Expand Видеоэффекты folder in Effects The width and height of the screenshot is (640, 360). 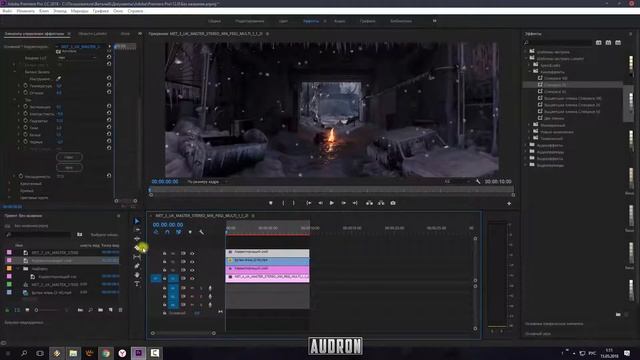pos(526,158)
